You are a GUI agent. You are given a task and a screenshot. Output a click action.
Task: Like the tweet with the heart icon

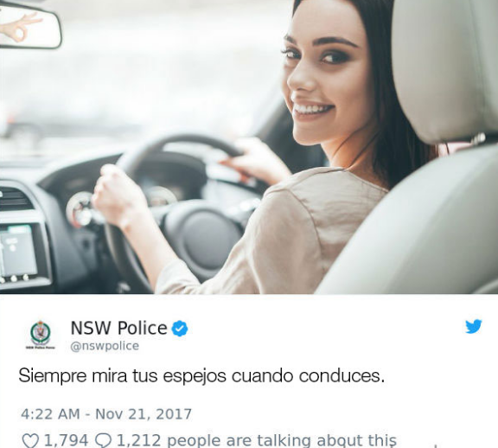30,441
